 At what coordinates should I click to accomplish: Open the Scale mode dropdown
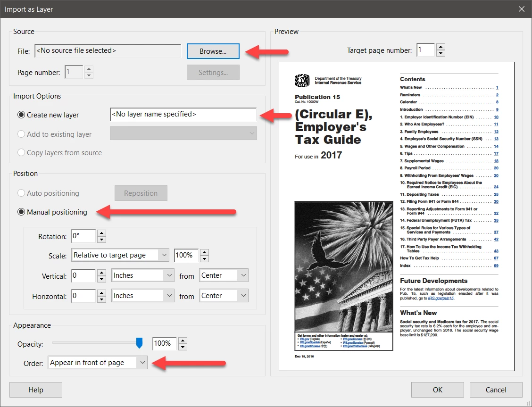[x=120, y=255]
